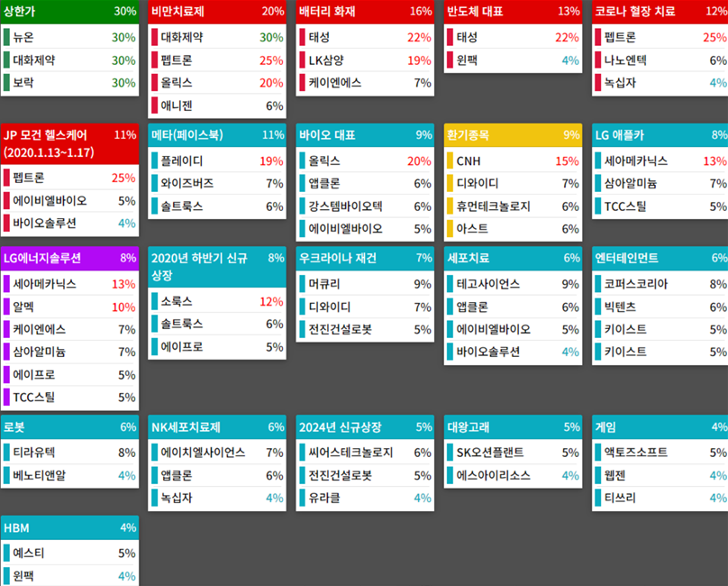
Task: Select the LG 애플카 theme header
Action: (x=660, y=135)
